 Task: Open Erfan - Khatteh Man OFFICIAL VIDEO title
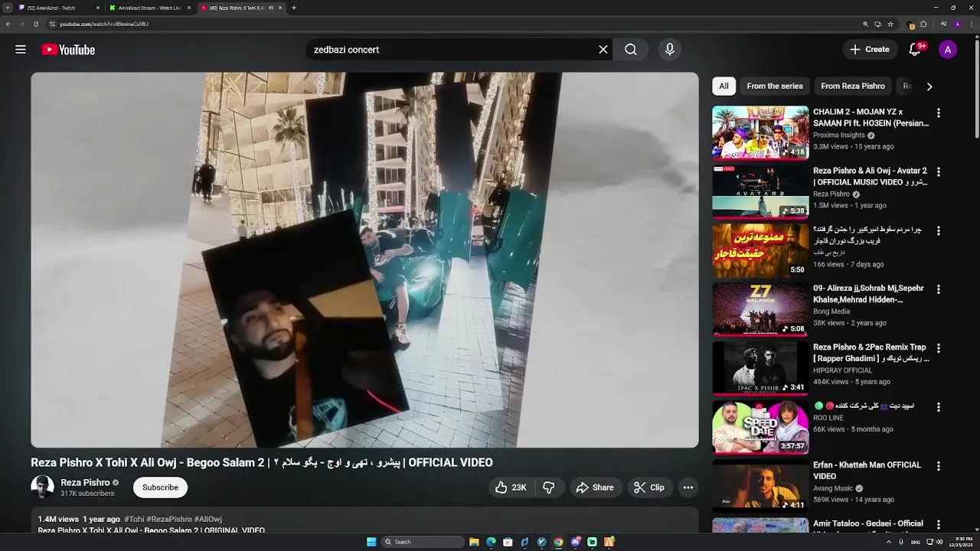[867, 471]
